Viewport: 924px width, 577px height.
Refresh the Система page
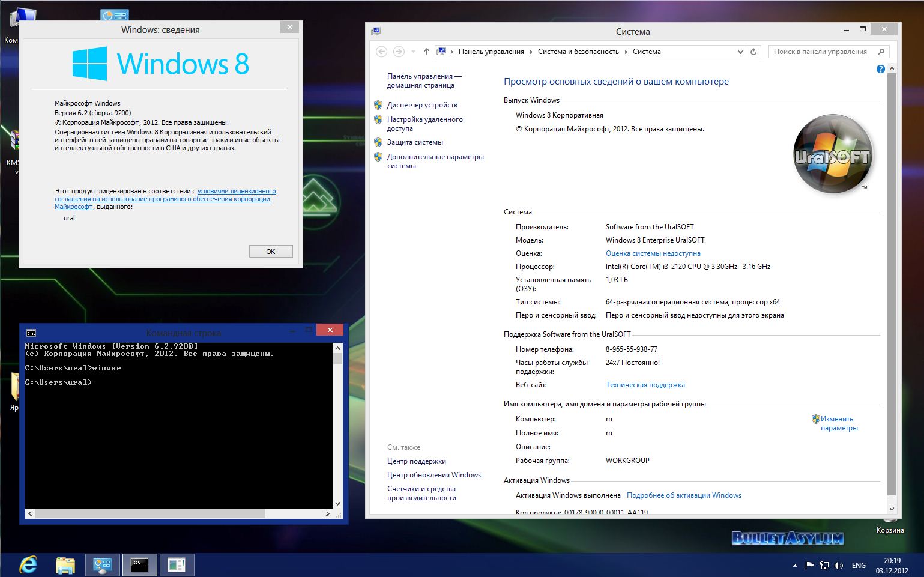(x=753, y=52)
